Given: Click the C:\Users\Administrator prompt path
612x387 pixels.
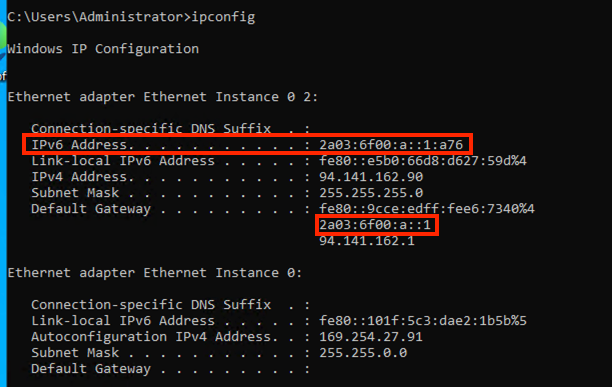Looking at the screenshot, I should (x=95, y=18).
